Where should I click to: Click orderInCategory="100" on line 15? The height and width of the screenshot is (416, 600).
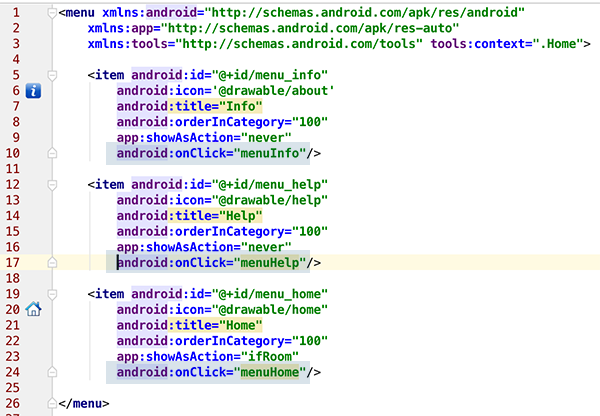(x=251, y=232)
